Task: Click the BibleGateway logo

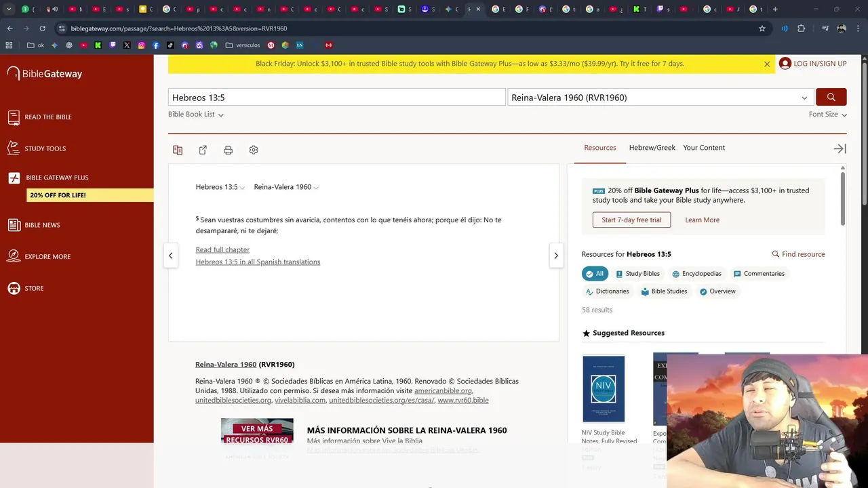Action: point(45,73)
